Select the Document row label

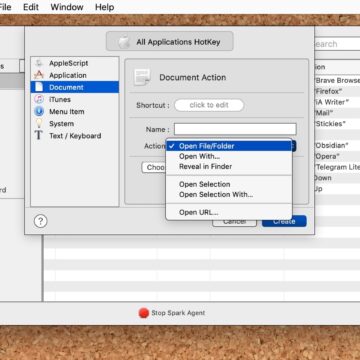pos(66,87)
